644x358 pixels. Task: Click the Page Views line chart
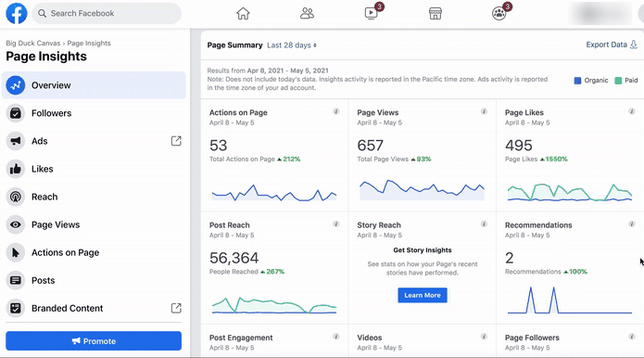point(422,190)
